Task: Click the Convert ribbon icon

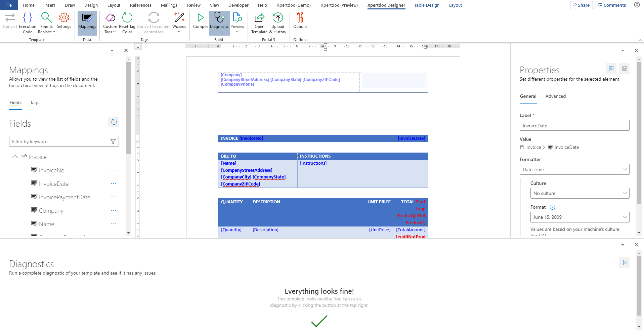Action: (x=10, y=21)
